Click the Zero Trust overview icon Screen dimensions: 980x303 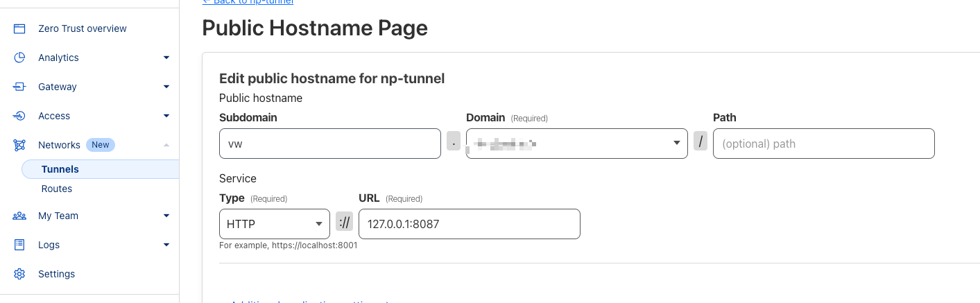click(x=19, y=28)
